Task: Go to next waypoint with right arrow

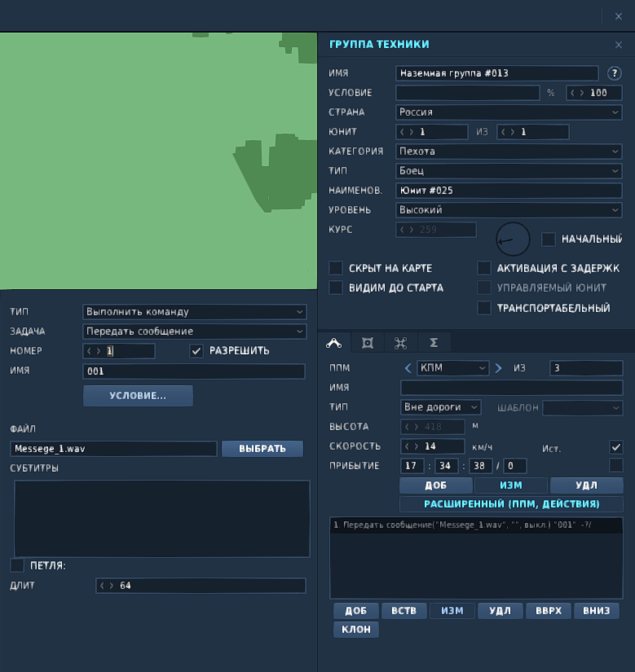Action: coord(498,368)
